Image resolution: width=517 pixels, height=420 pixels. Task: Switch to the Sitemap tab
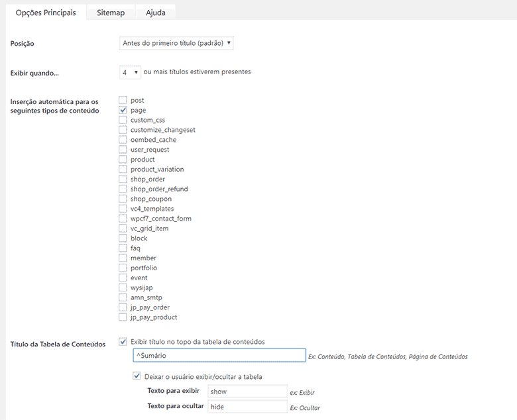click(110, 13)
